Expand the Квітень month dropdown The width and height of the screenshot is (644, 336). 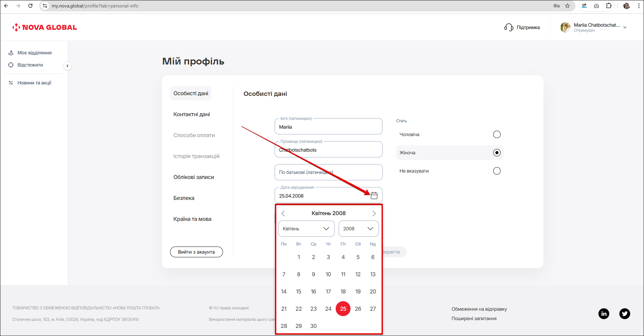click(x=306, y=229)
